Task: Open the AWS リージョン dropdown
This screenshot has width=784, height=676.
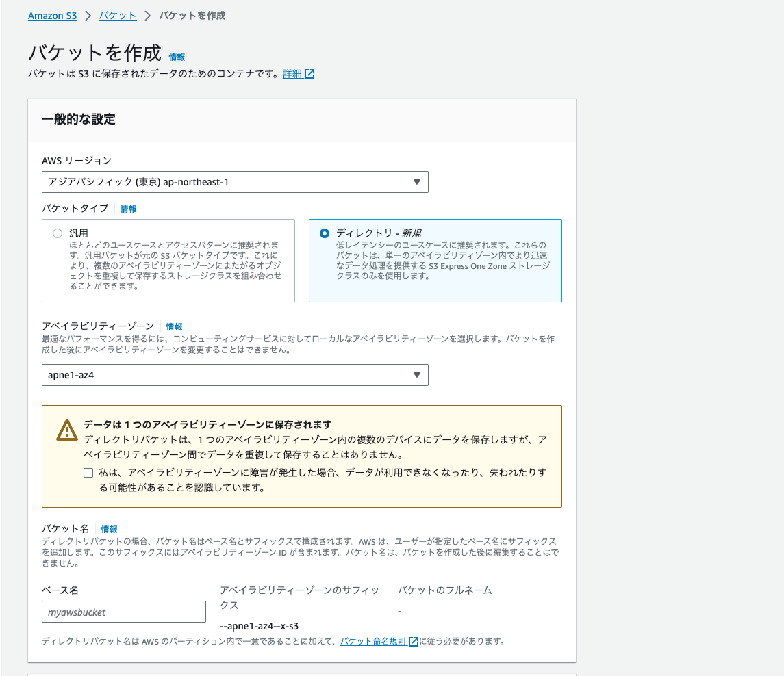Action: pyautogui.click(x=235, y=182)
